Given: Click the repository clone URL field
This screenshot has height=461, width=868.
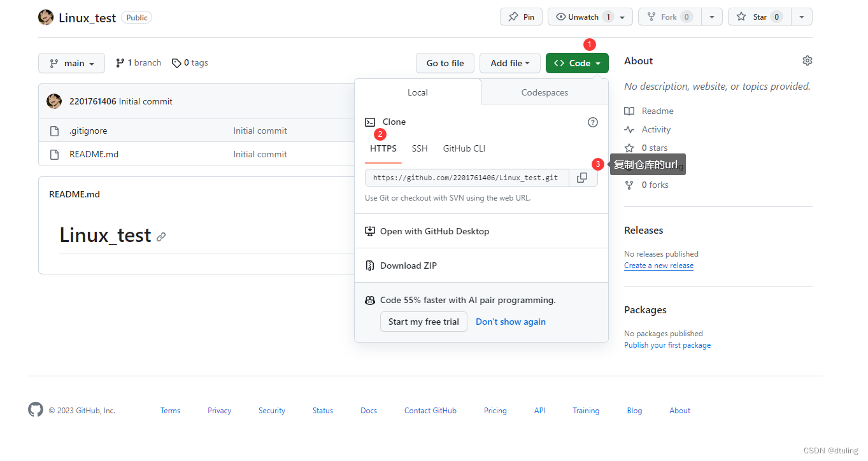Looking at the screenshot, I should (x=467, y=178).
